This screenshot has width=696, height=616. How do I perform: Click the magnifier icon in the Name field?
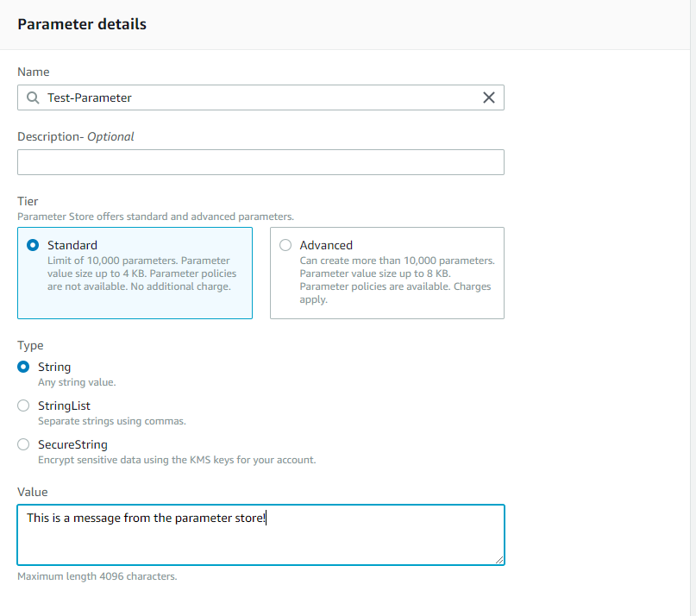[x=33, y=97]
